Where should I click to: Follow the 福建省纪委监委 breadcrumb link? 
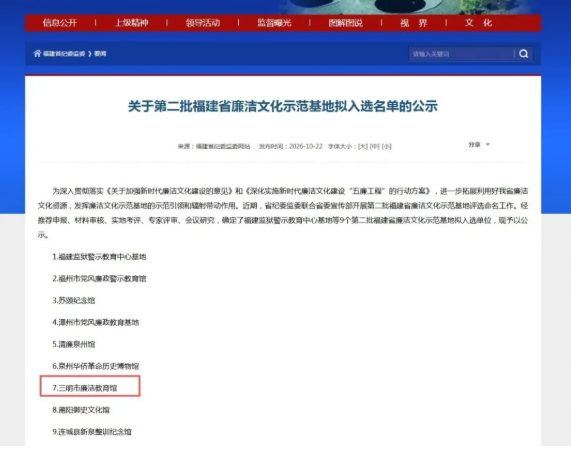pos(64,54)
